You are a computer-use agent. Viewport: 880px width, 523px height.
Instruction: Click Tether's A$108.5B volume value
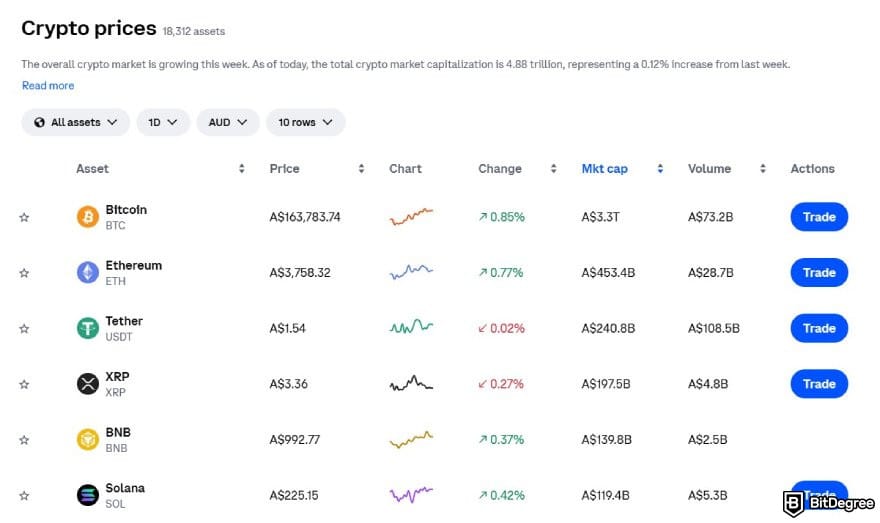[x=714, y=328]
